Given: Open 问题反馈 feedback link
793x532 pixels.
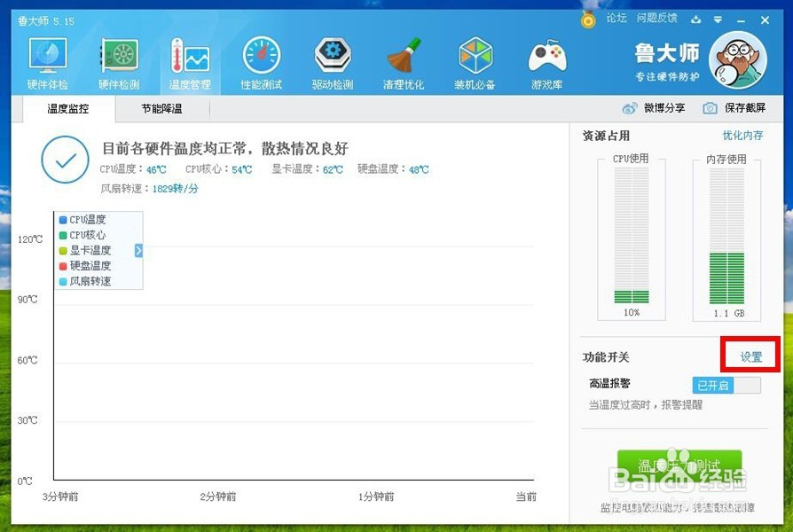Looking at the screenshot, I should pyautogui.click(x=657, y=19).
